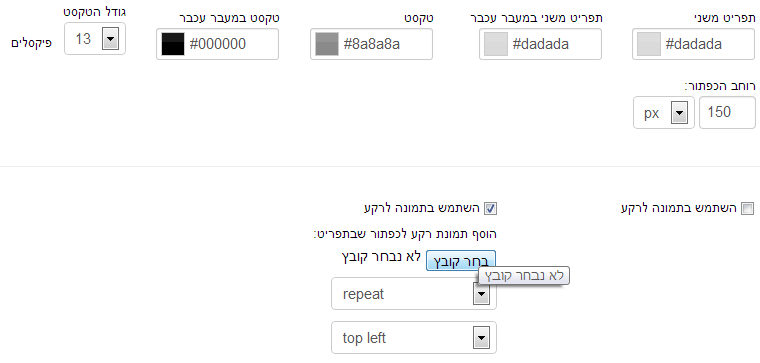This screenshot has width=760, height=363.
Task: Click the בחר קובץ file button
Action: pyautogui.click(x=460, y=261)
